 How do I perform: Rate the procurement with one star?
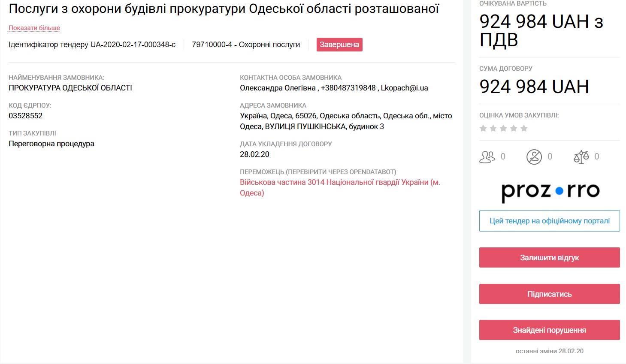(483, 128)
